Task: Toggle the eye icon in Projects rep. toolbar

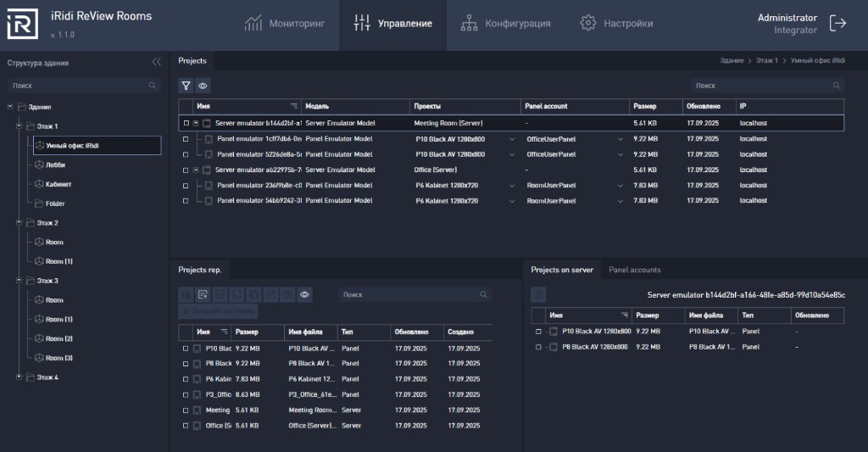Action: [x=304, y=294]
